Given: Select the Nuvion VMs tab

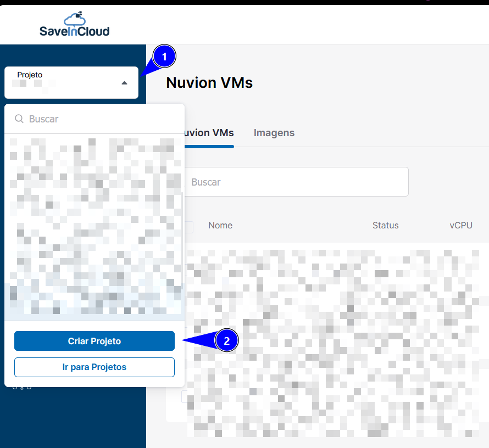Looking at the screenshot, I should (x=209, y=133).
